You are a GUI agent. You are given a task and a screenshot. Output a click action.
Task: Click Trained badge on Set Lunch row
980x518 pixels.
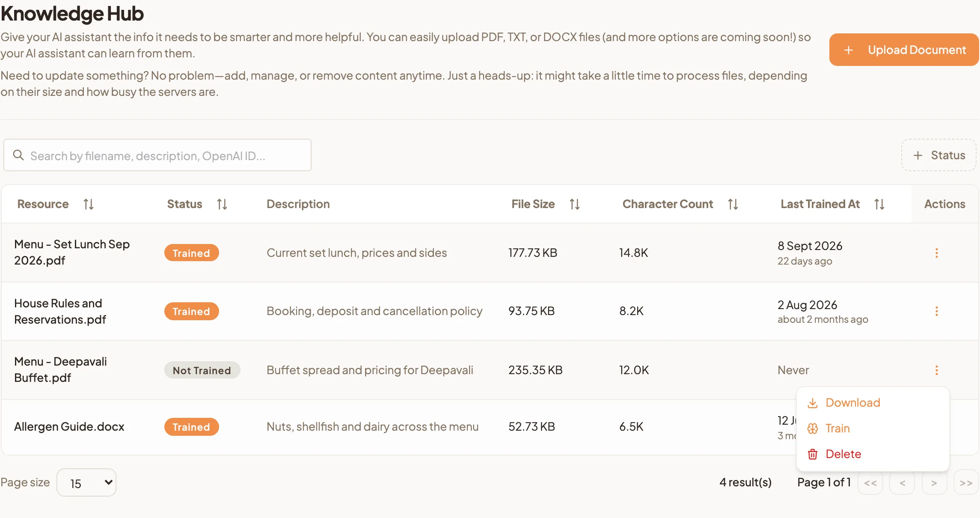pyautogui.click(x=191, y=253)
